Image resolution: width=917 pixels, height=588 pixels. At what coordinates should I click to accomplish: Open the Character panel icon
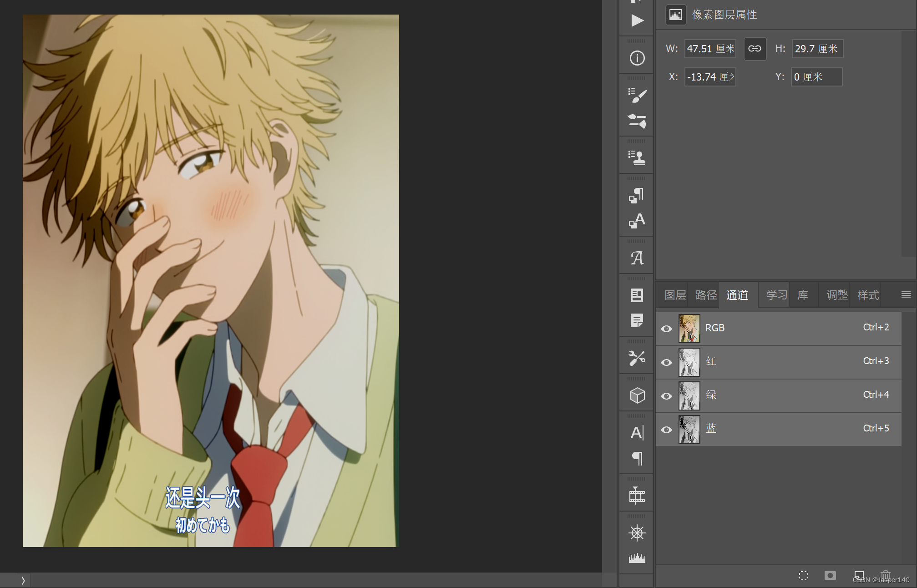(637, 432)
